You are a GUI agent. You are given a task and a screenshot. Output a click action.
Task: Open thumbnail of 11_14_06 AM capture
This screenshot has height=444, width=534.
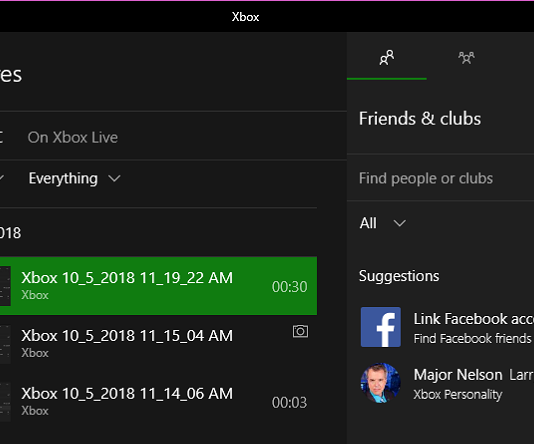pos(5,402)
